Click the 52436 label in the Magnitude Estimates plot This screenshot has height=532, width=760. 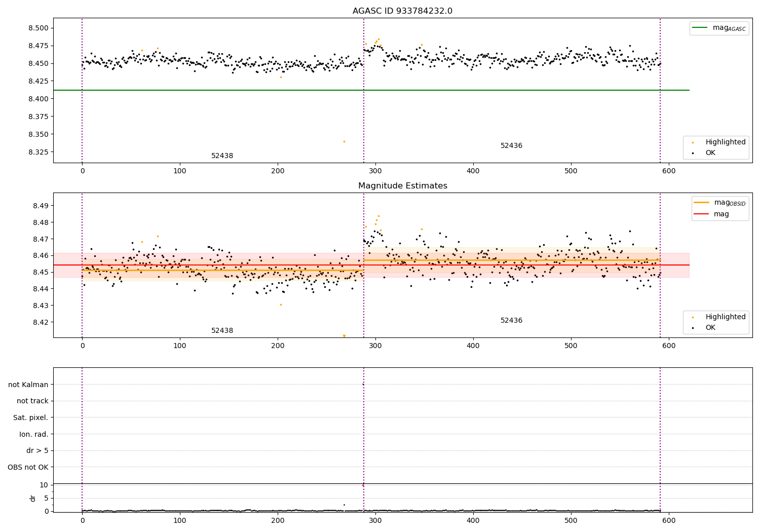coord(511,321)
